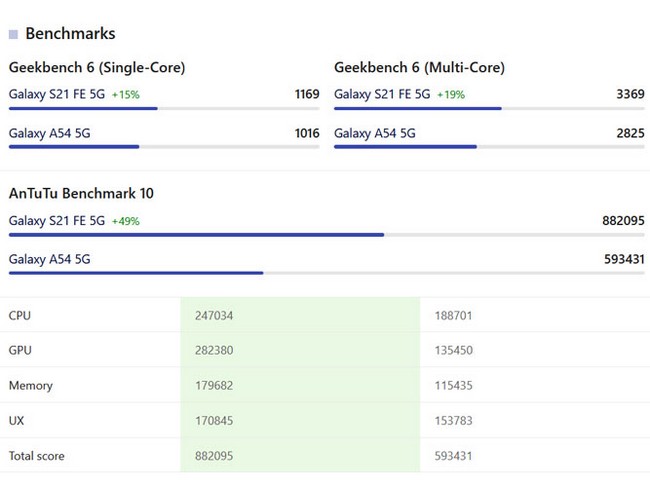Open Galaxy A54 5G link under AnTuTu
Screen dimensions: 650x487
tap(49, 259)
